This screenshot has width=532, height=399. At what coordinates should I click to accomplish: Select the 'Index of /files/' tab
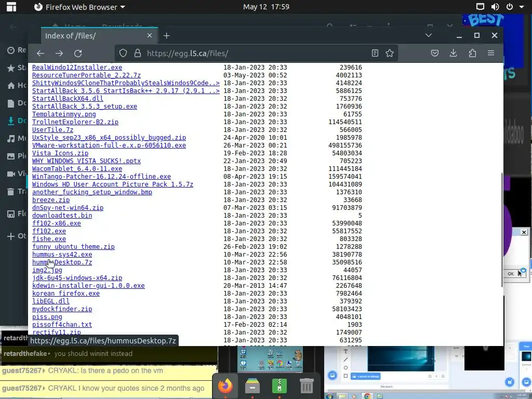tap(99, 36)
